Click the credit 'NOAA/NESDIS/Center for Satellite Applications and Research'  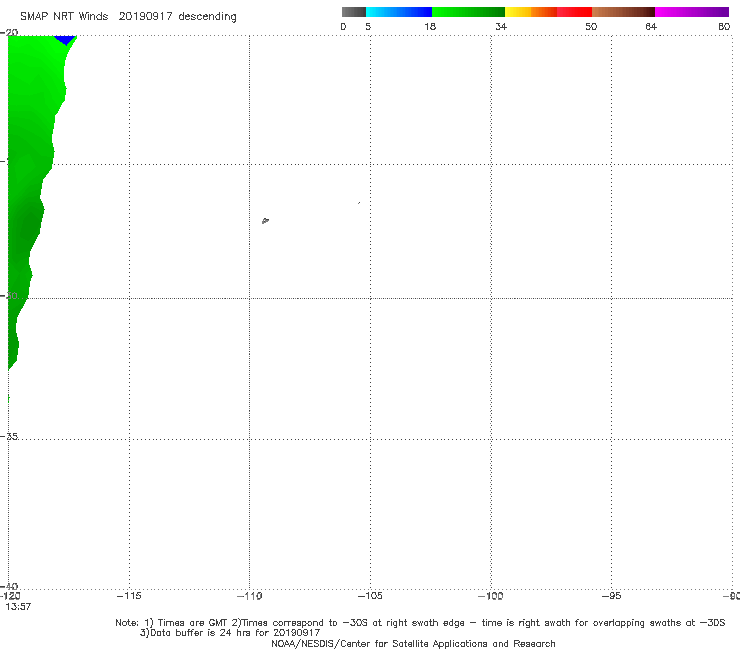coord(413,644)
